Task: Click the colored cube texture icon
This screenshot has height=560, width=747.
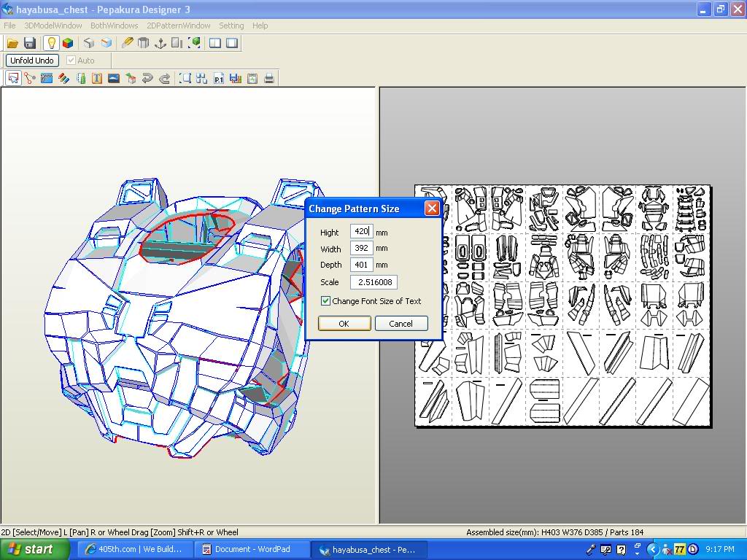Action: 68,43
